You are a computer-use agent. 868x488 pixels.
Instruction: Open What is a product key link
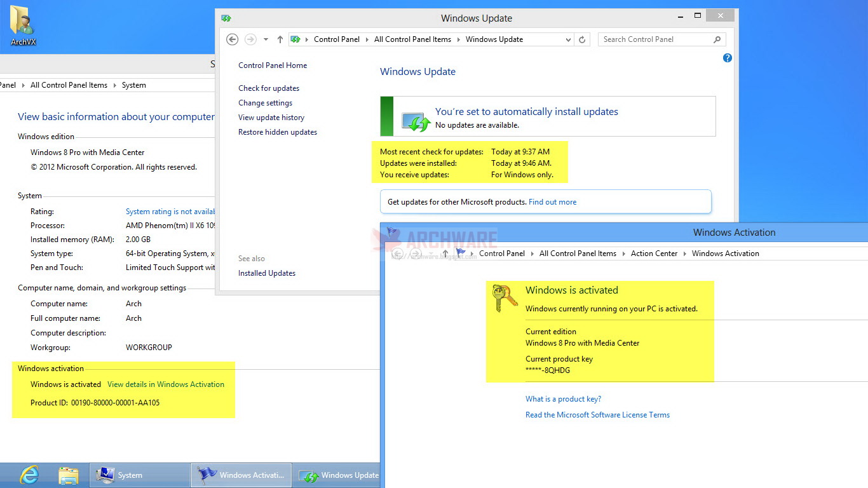coord(563,399)
